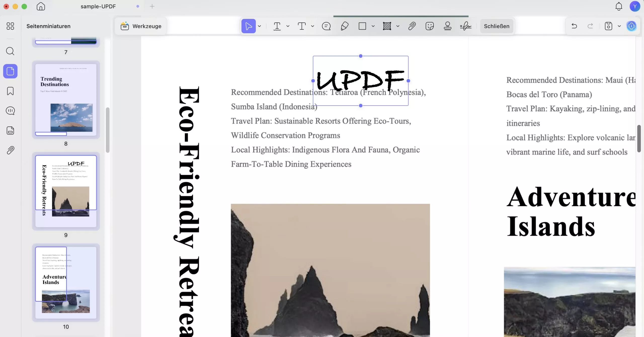The image size is (644, 337).
Task: Add a sticky note comment
Action: [326, 26]
